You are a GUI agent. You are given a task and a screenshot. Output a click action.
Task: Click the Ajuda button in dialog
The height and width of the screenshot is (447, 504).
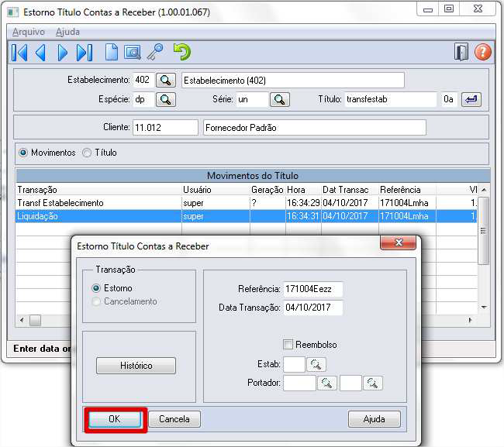[x=375, y=419]
